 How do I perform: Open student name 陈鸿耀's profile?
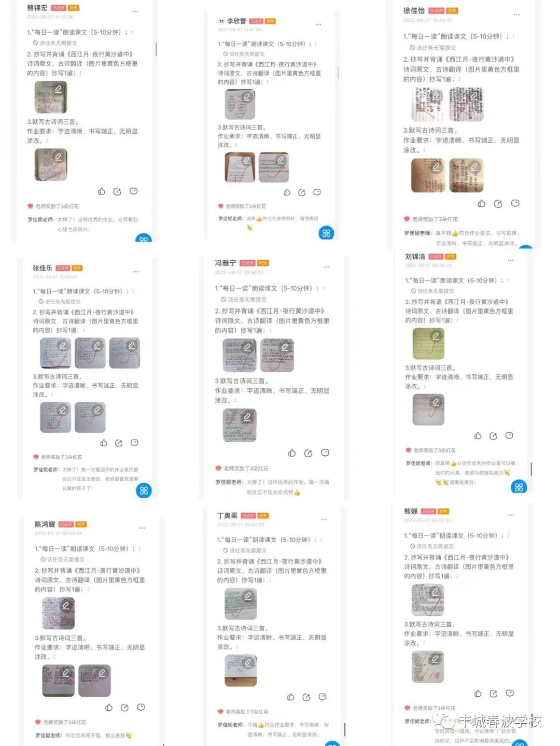click(45, 524)
